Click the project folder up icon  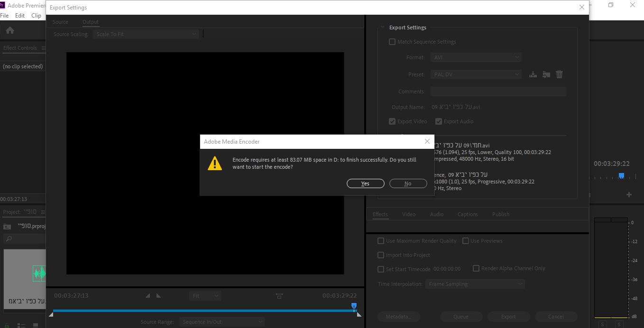click(7, 227)
